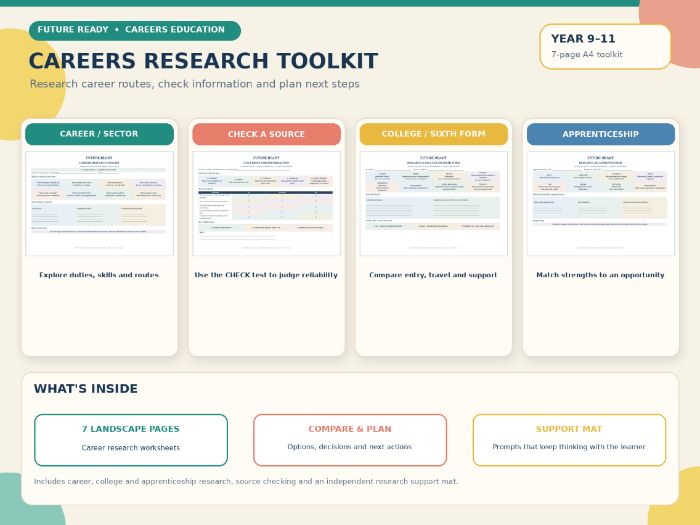700x525 pixels.
Task: Click the 7 Landscape Pages box
Action: coord(131,440)
